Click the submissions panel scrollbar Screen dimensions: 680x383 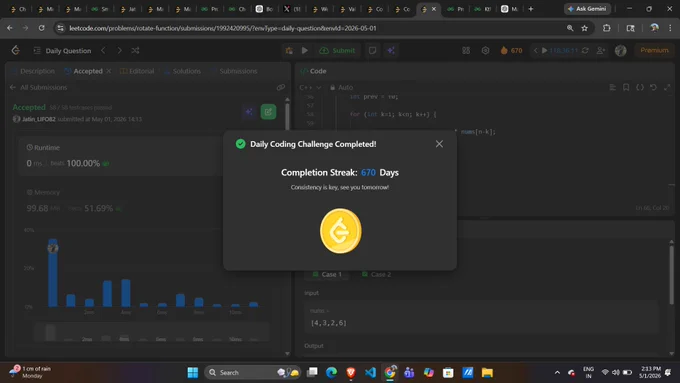tap(287, 115)
